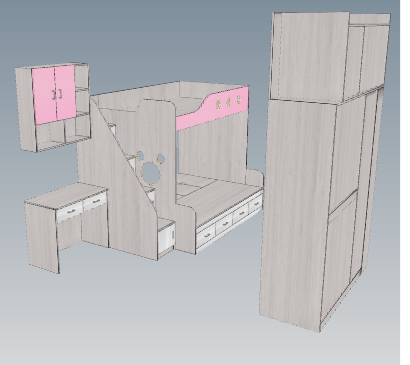This screenshot has height=365, width=410.
Task: Select the leftmost under-bed drawer
Action: click(206, 235)
